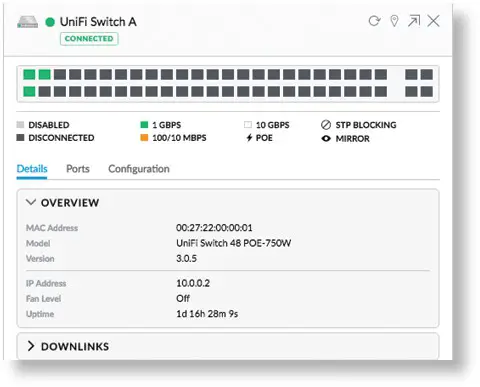Select the last SFP port in the top row

[x=427, y=74]
